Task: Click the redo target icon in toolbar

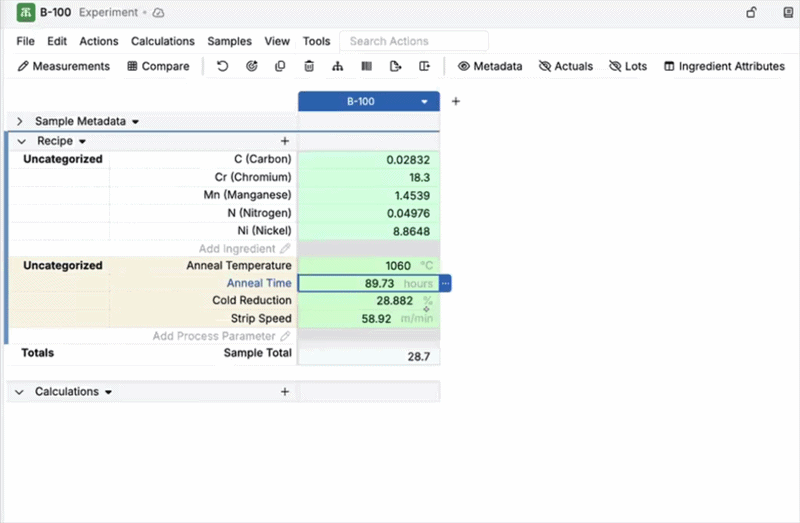Action: click(252, 66)
